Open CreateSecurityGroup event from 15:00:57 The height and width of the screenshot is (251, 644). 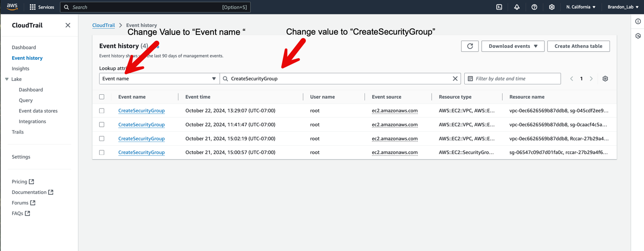point(141,152)
